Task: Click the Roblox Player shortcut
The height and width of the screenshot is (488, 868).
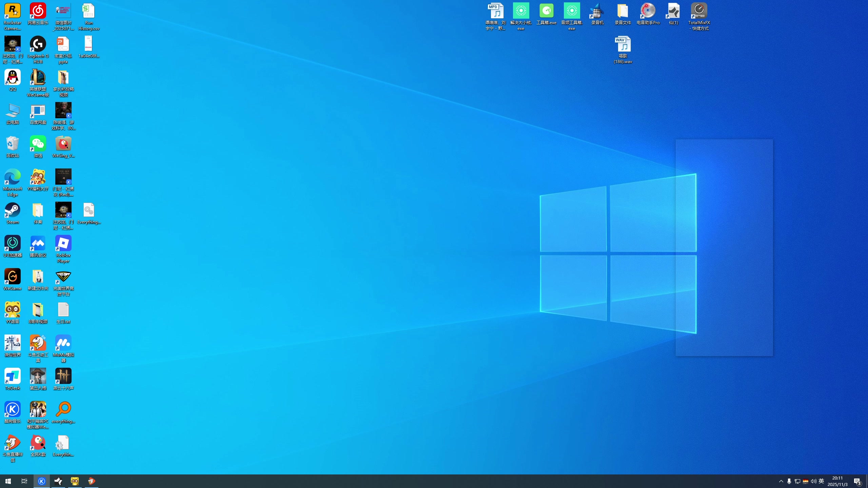Action: (63, 244)
